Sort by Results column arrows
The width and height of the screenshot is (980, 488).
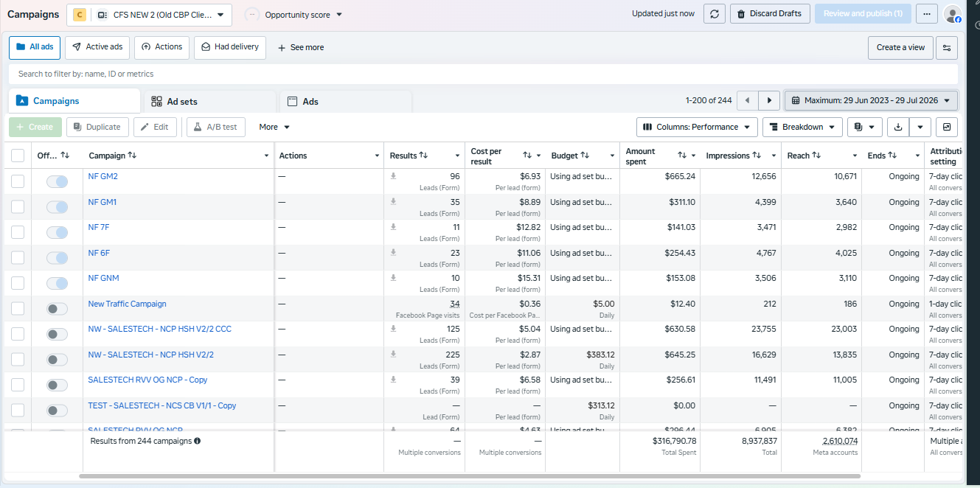click(423, 156)
